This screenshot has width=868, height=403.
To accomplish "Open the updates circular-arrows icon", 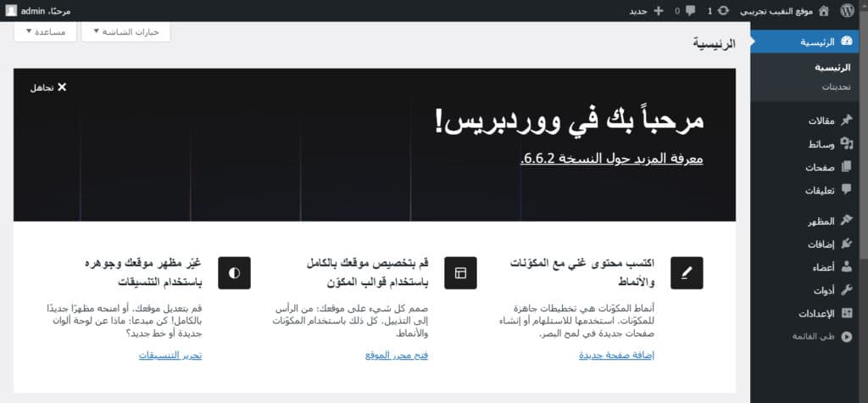I will pyautogui.click(x=724, y=10).
